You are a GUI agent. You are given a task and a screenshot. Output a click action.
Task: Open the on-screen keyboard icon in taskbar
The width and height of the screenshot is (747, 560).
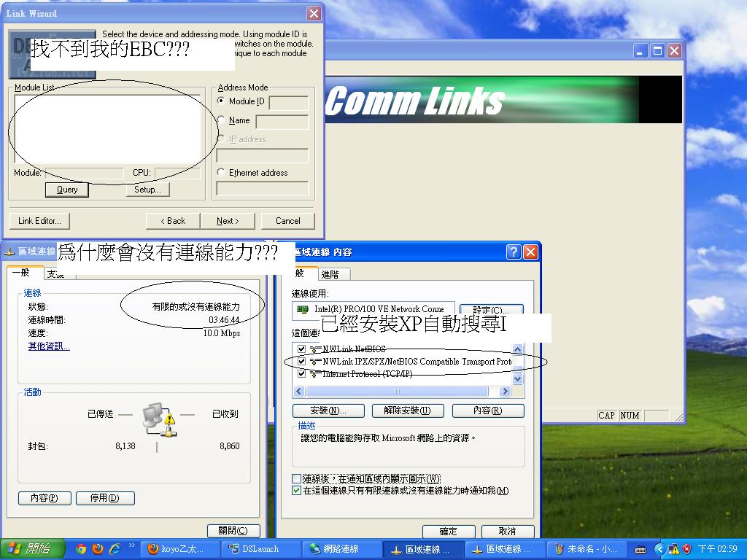tap(640, 549)
